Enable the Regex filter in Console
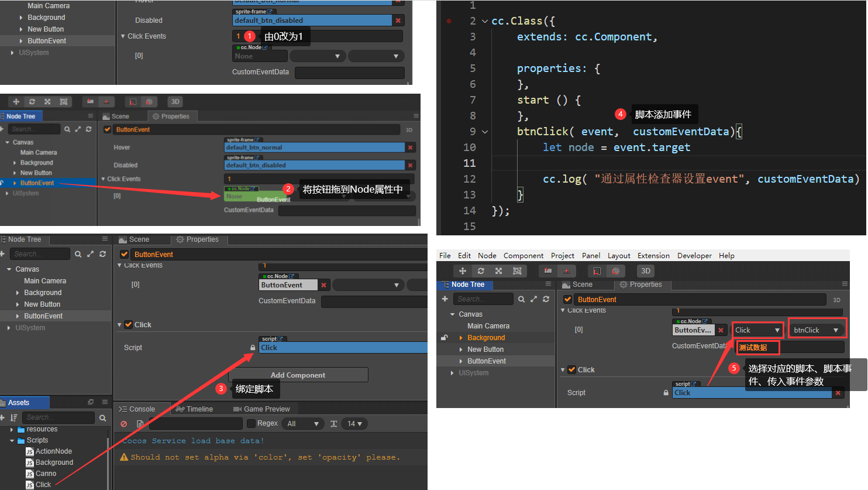 point(250,423)
